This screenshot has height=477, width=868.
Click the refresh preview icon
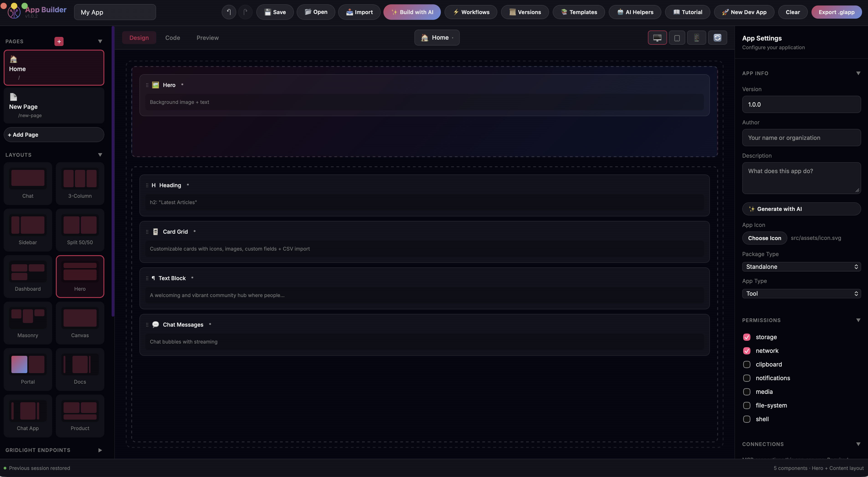717,37
